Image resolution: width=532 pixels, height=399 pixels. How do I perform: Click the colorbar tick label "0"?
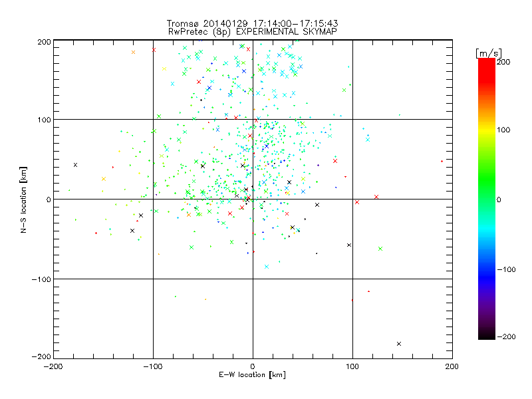coord(499,199)
